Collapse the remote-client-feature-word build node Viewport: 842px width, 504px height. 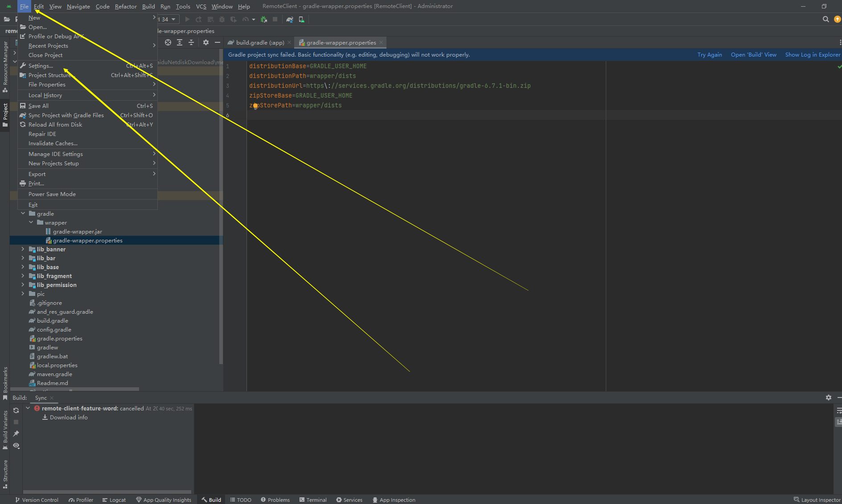[28, 408]
